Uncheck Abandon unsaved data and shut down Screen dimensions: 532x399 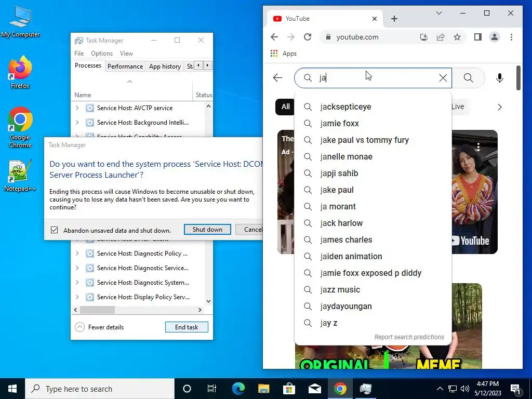pyautogui.click(x=54, y=230)
